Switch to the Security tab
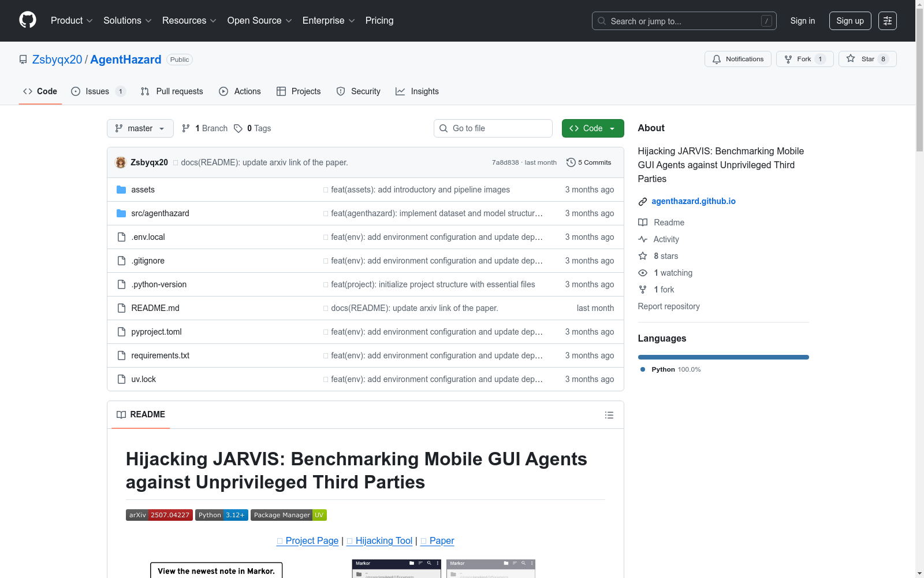 coord(358,91)
